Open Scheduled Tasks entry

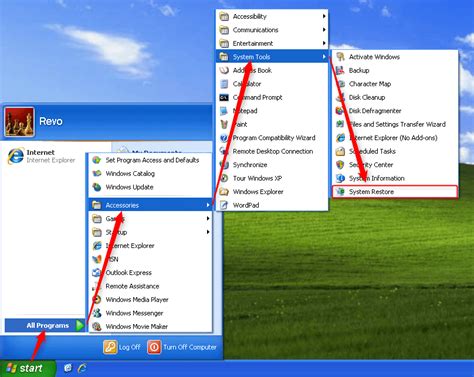pos(395,151)
